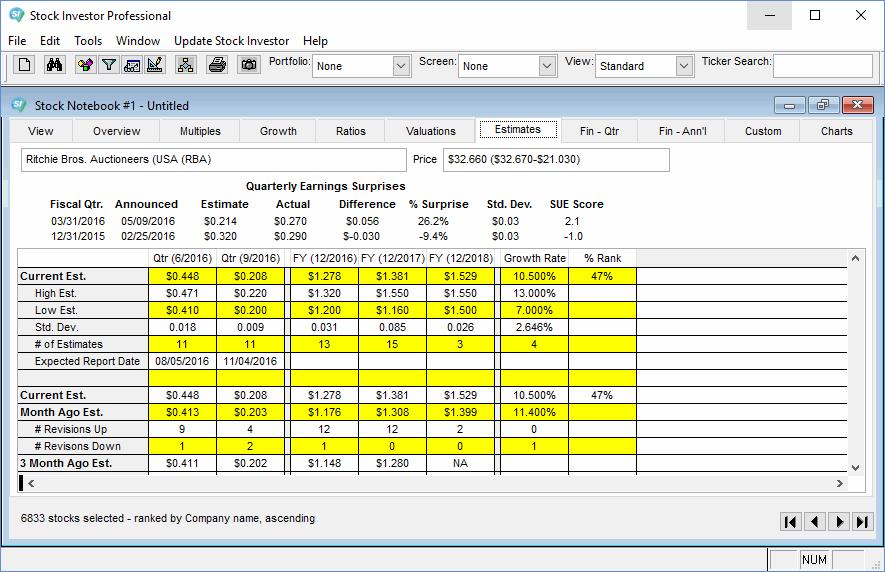This screenshot has height=572, width=885.
Task: Switch to the Fin - Ann'l tab
Action: 682,131
